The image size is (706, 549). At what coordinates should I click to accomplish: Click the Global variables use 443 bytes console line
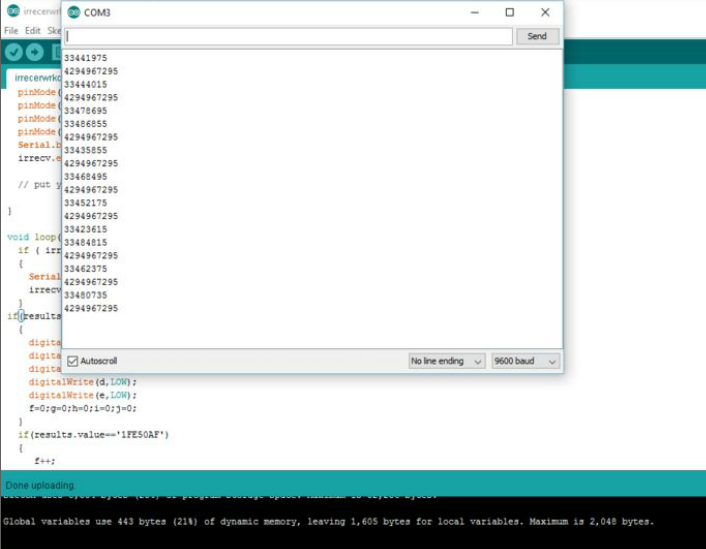pyautogui.click(x=328, y=522)
